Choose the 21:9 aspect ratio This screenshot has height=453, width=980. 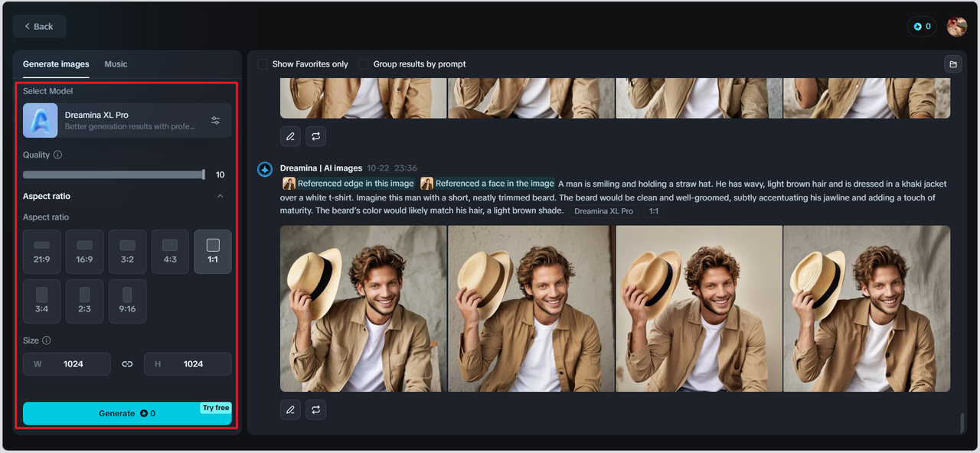coord(42,252)
